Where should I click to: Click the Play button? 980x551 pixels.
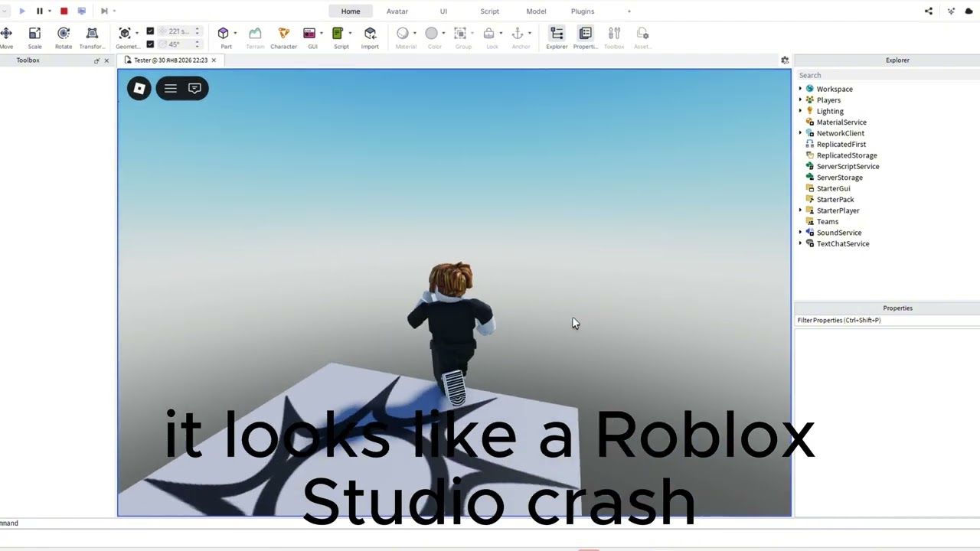21,11
